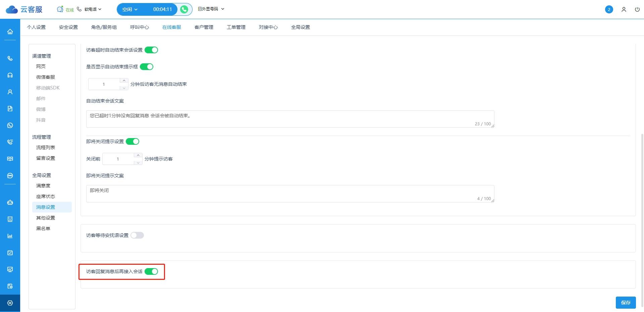Open the customer person icon in sidebar

(x=10, y=92)
